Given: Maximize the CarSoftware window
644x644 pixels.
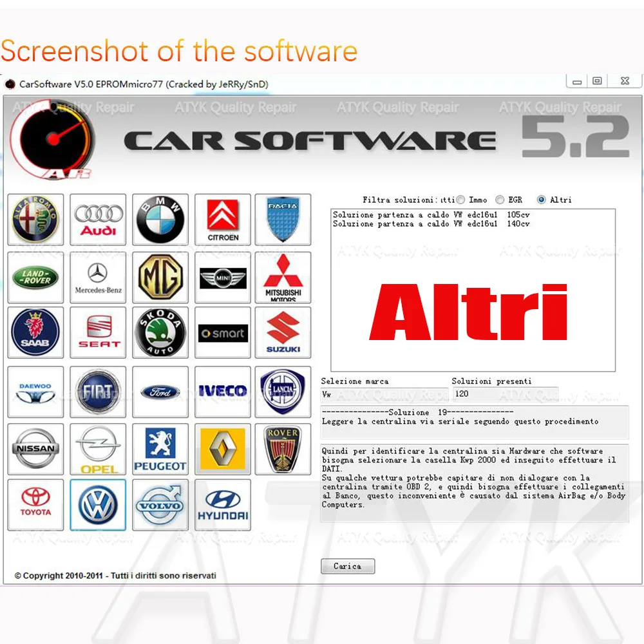Looking at the screenshot, I should (x=597, y=81).
